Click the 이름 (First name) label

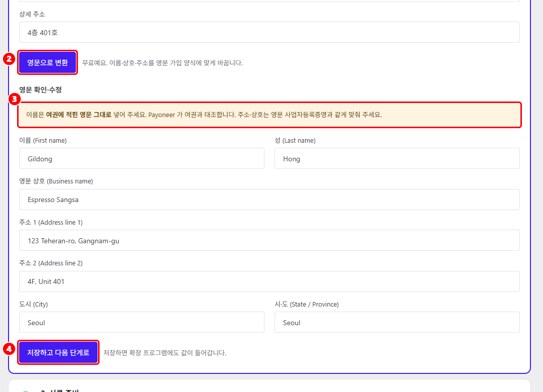[43, 140]
